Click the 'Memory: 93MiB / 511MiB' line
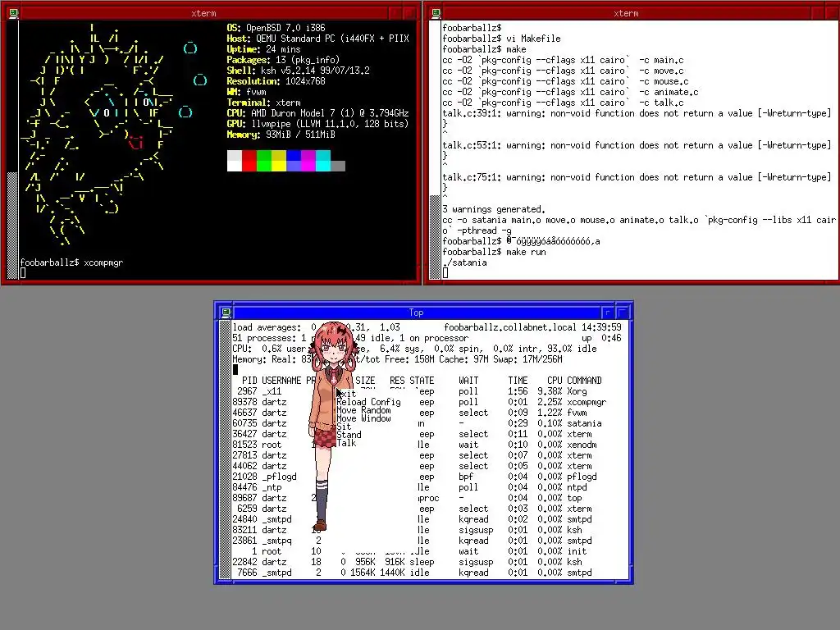This screenshot has width=840, height=630. click(x=281, y=135)
